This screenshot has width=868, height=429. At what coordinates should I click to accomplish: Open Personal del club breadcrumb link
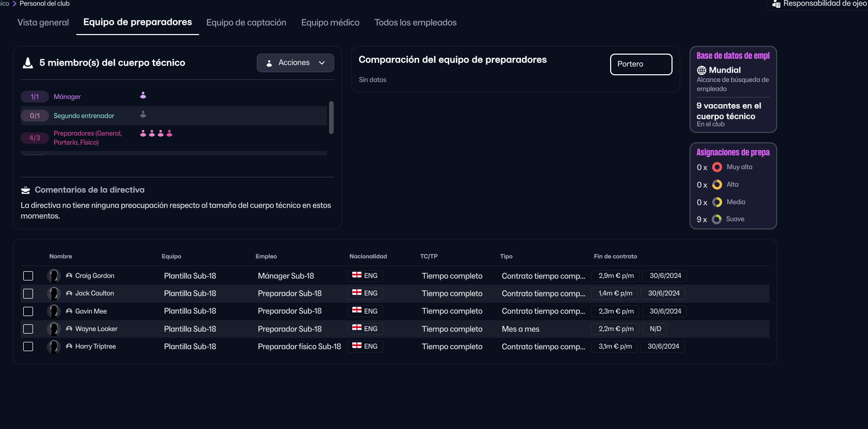click(x=44, y=4)
